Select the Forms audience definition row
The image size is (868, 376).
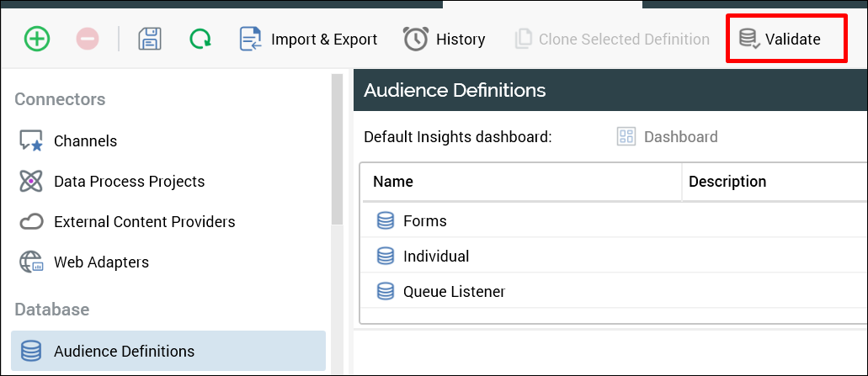point(424,221)
